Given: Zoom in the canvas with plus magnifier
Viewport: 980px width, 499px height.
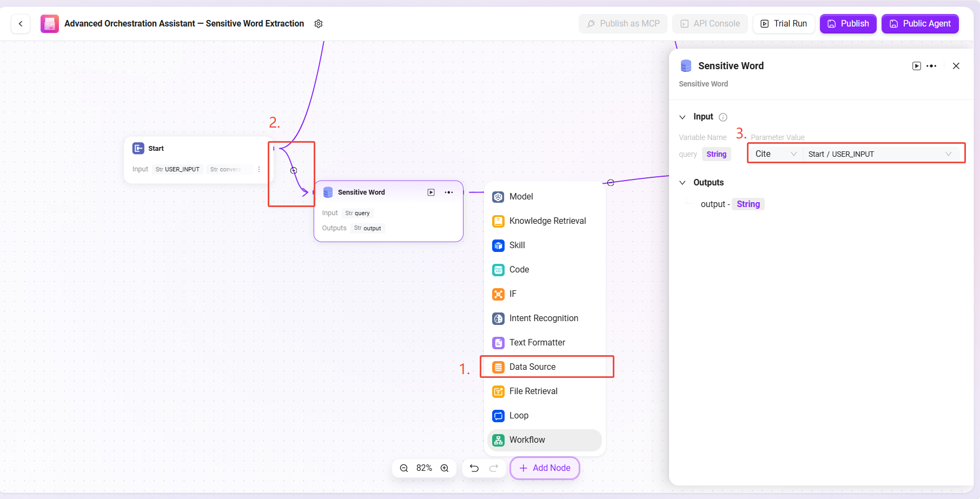Looking at the screenshot, I should (445, 468).
